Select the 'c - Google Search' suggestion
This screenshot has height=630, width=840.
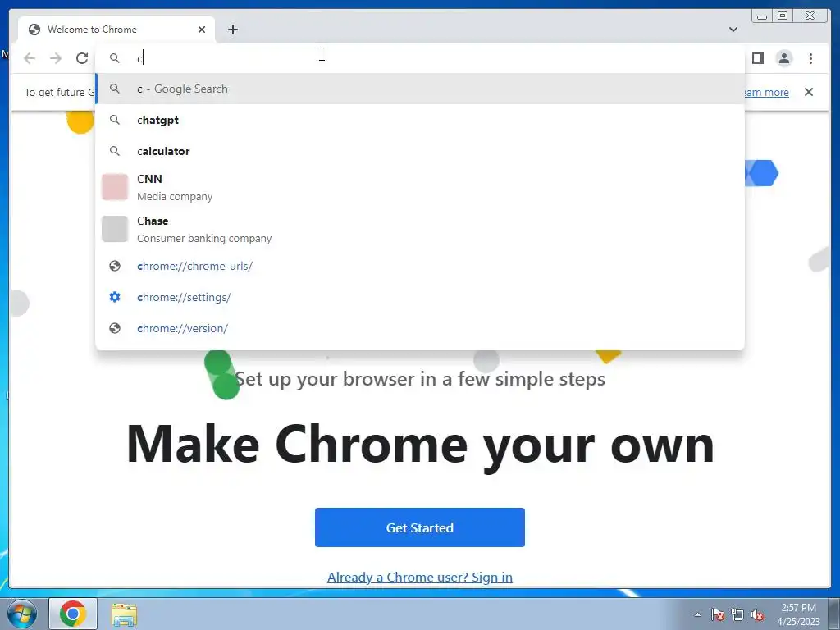pyautogui.click(x=420, y=89)
